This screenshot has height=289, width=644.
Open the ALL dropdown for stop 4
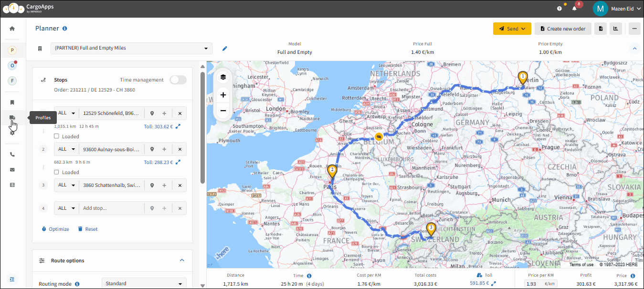point(67,208)
